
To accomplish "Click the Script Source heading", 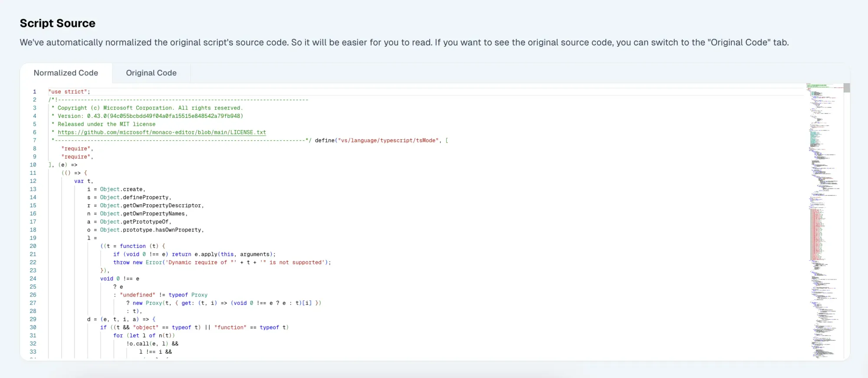I will click(58, 23).
